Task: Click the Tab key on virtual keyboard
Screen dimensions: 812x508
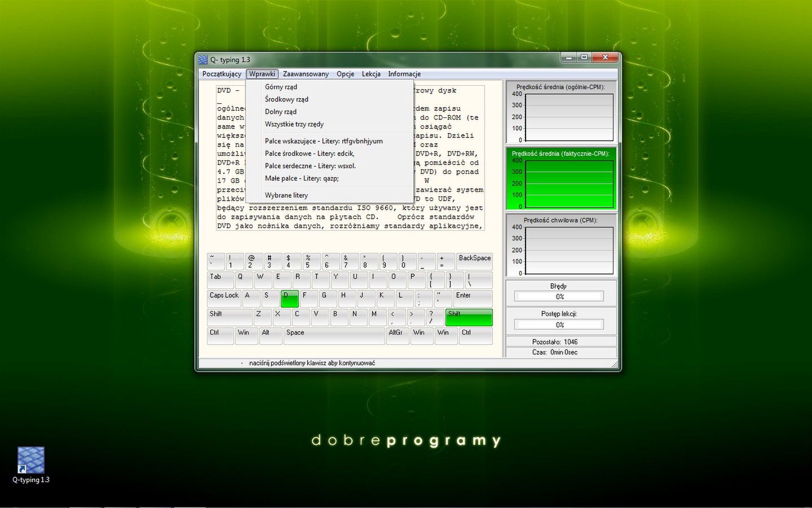Action: [x=220, y=280]
